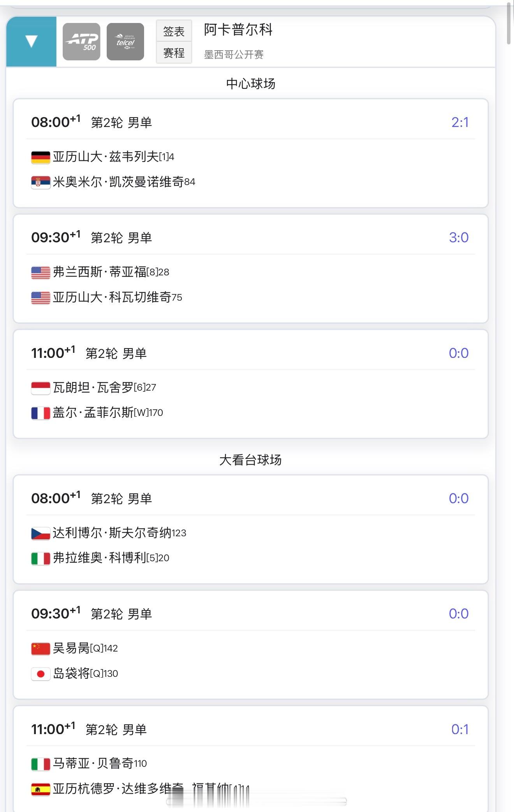
Task: Open the 签表 draw tab
Action: pyautogui.click(x=174, y=31)
